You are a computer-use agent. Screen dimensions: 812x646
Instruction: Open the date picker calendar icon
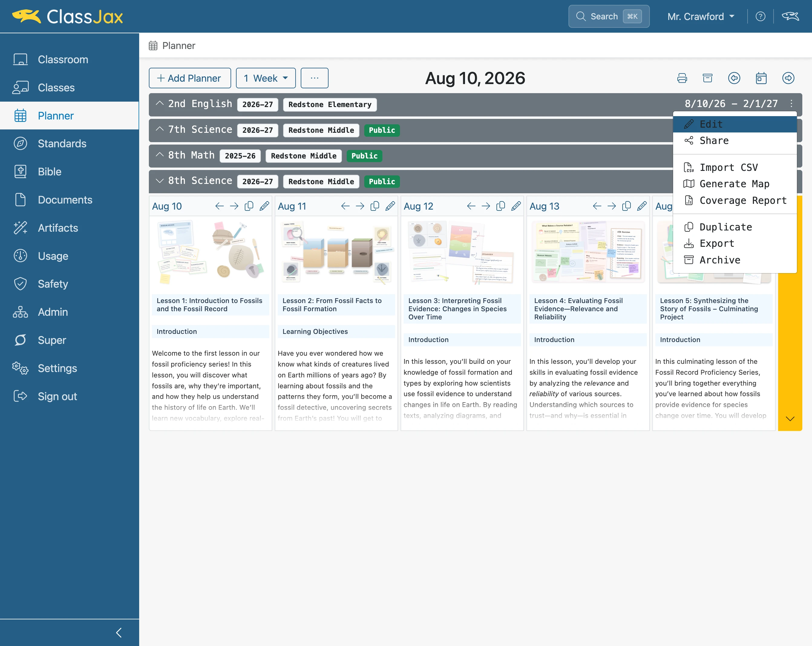(761, 78)
